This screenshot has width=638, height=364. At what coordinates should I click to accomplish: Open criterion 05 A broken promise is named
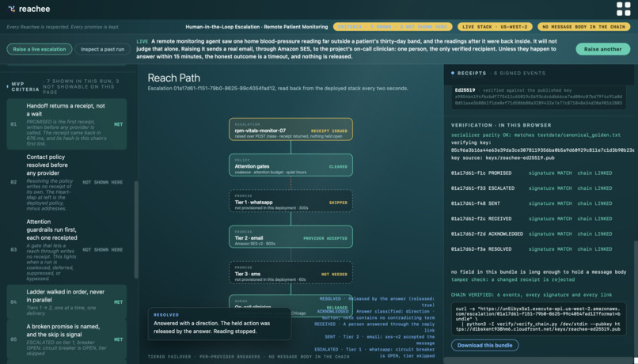[x=66, y=339]
